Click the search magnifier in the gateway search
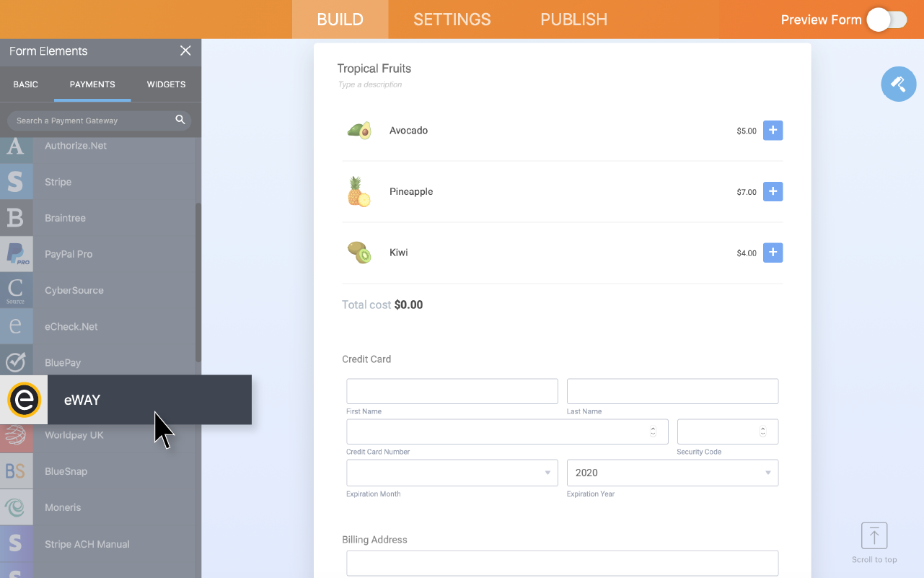The image size is (924, 578). point(180,119)
